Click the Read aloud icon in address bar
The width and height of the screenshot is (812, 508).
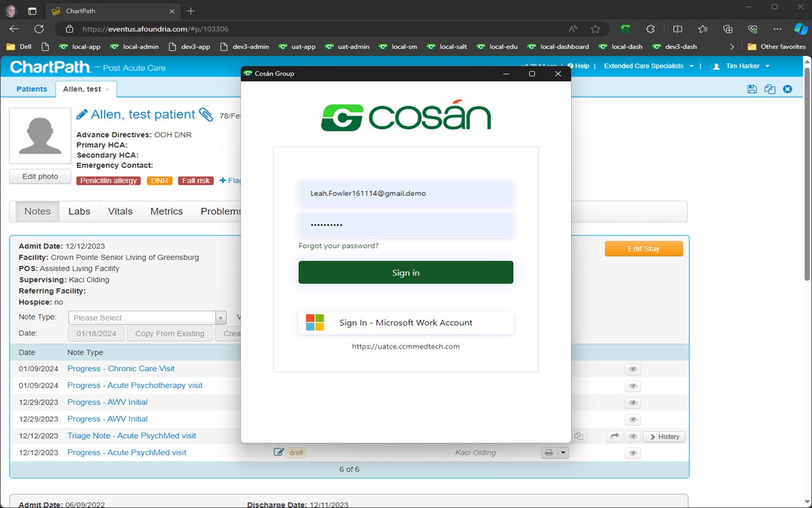(x=573, y=29)
